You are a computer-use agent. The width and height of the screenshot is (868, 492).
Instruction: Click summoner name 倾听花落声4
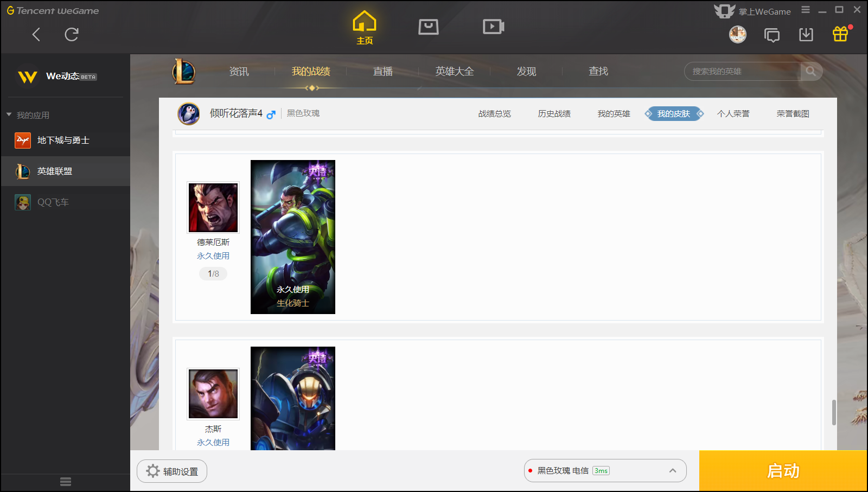point(236,113)
